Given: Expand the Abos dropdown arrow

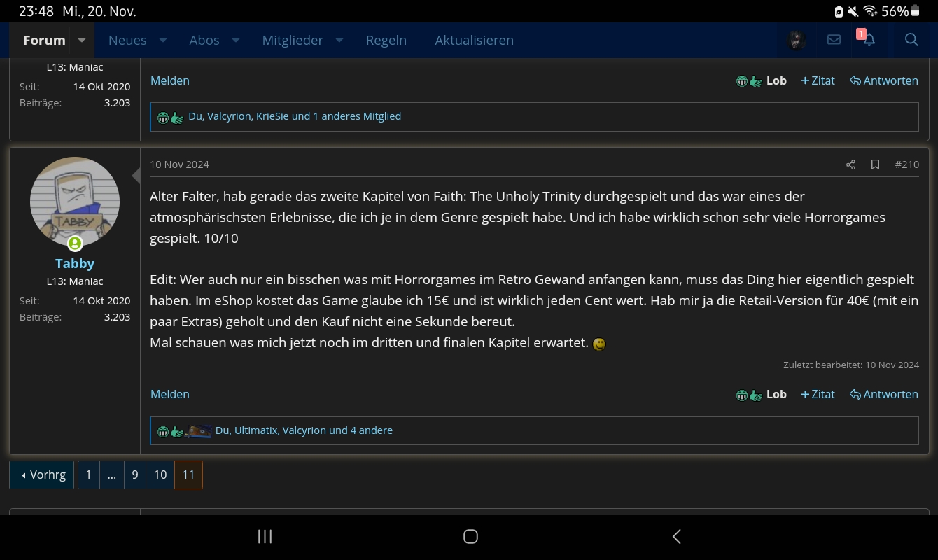Looking at the screenshot, I should [236, 40].
